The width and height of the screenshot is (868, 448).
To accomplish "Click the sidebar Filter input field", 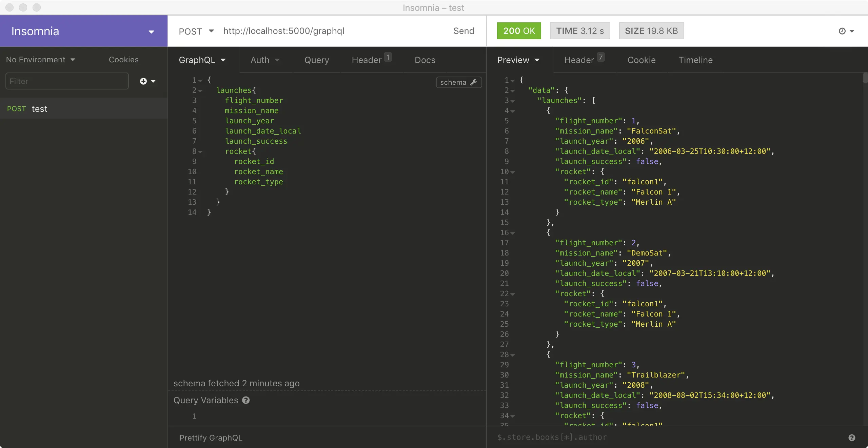I will coord(67,81).
